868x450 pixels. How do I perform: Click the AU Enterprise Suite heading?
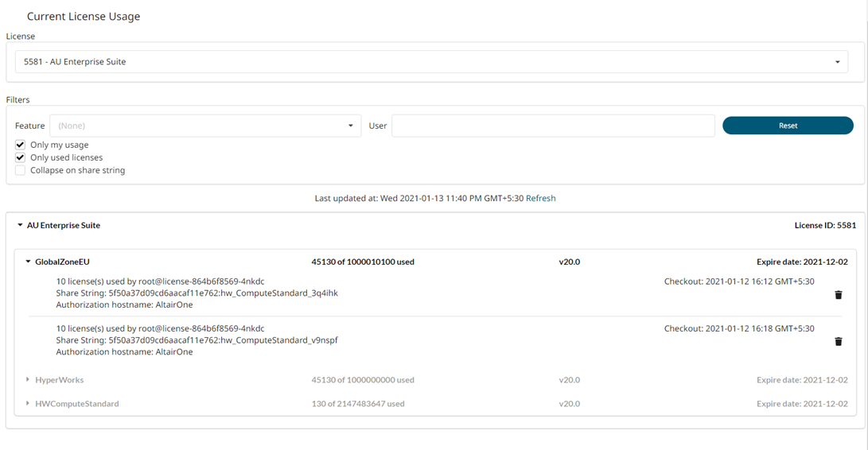[x=64, y=226]
